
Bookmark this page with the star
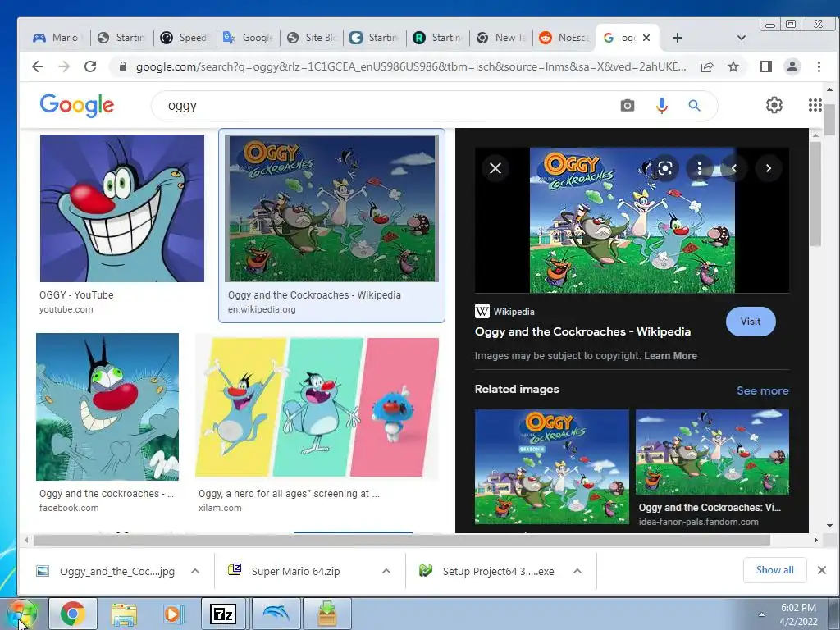point(733,66)
